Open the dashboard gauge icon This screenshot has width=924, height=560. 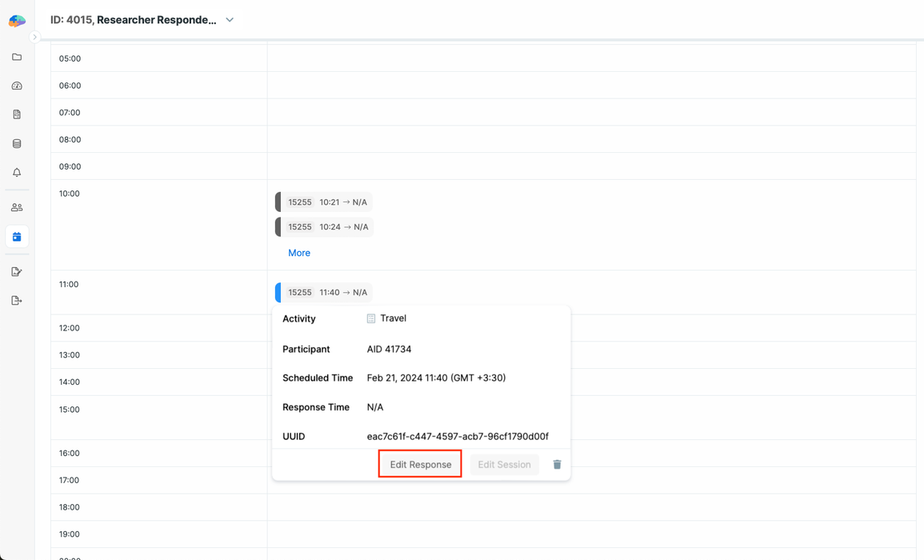coord(17,86)
